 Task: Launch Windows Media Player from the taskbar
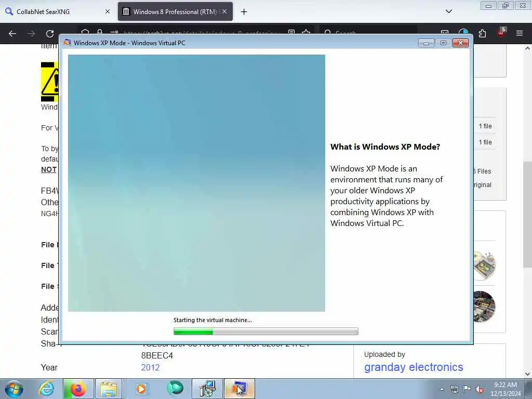pyautogui.click(x=141, y=389)
